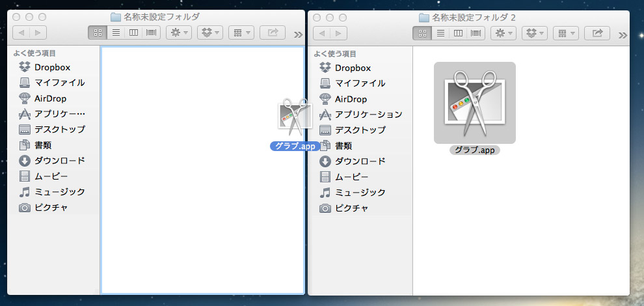Open 書類 in left window sidebar

[x=35, y=145]
